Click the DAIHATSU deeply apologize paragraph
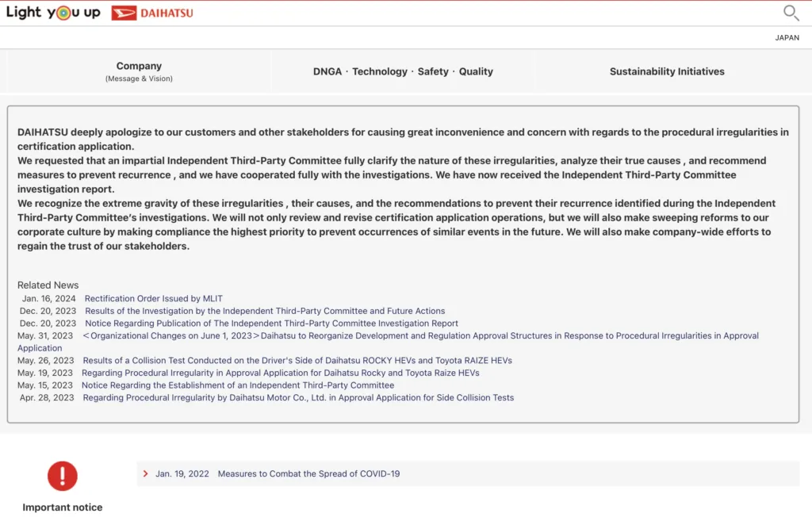Viewport: 812px width, 525px height. pyautogui.click(x=403, y=140)
